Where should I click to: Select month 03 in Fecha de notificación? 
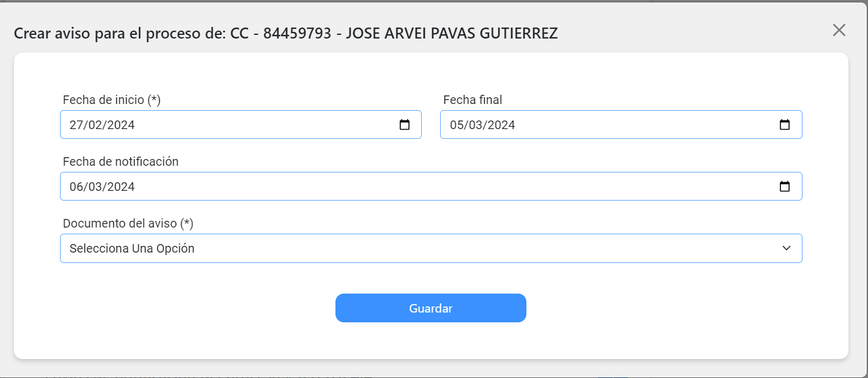point(94,187)
